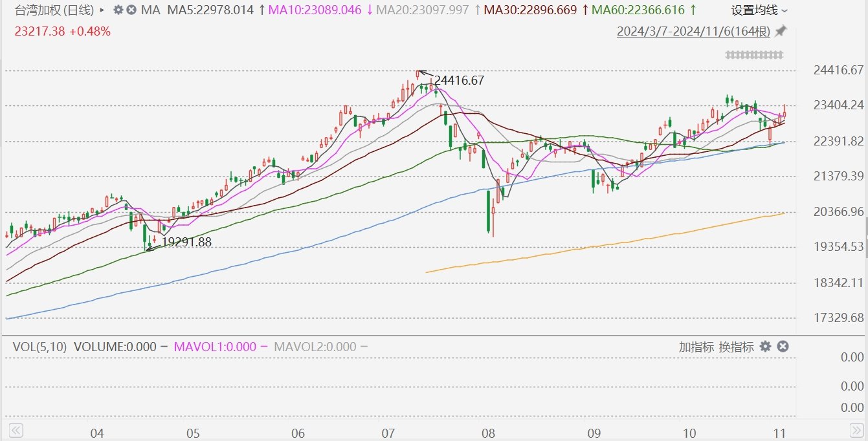Click the 19291.88 low price marker

[186, 242]
